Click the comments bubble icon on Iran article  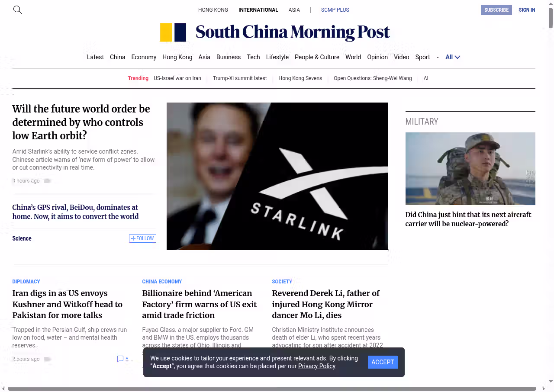point(120,359)
